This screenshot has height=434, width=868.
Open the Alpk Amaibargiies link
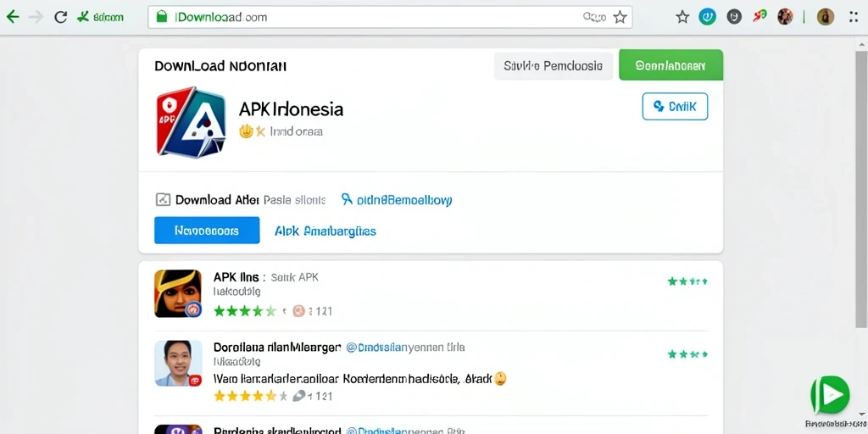pos(325,231)
